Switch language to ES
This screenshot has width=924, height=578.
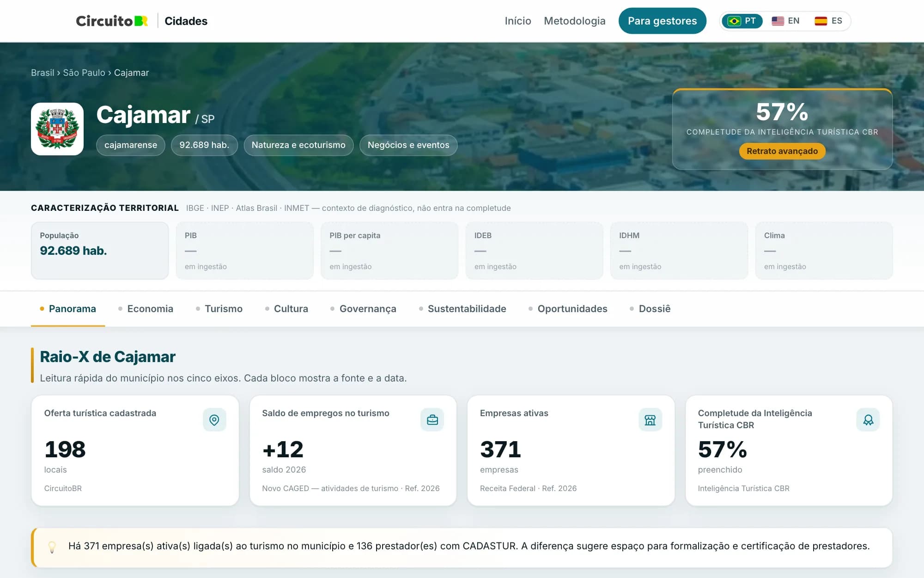tap(829, 21)
